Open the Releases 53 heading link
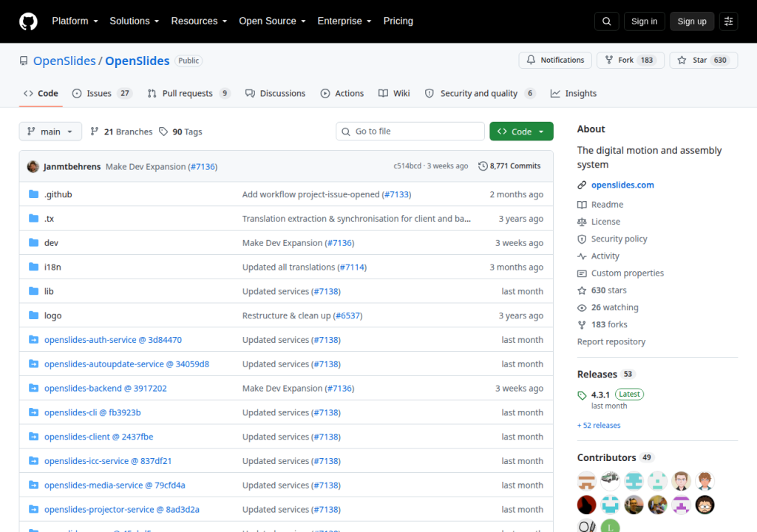This screenshot has width=757, height=532. point(606,374)
